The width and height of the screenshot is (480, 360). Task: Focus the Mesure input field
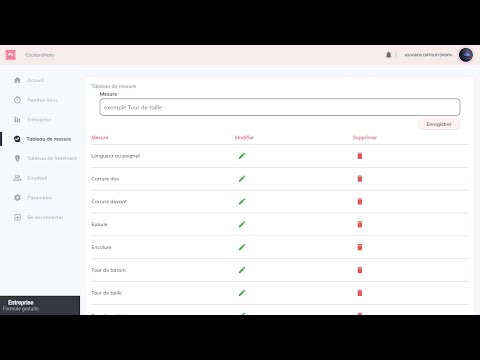pyautogui.click(x=280, y=107)
